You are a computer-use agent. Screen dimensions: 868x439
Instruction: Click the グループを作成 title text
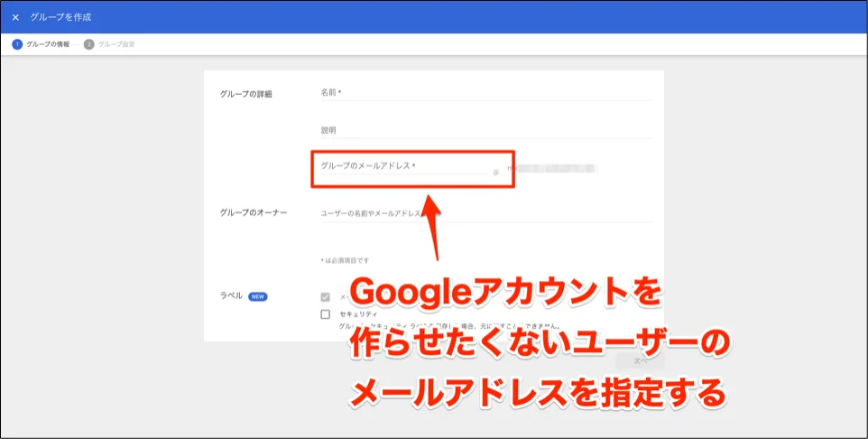coord(60,17)
